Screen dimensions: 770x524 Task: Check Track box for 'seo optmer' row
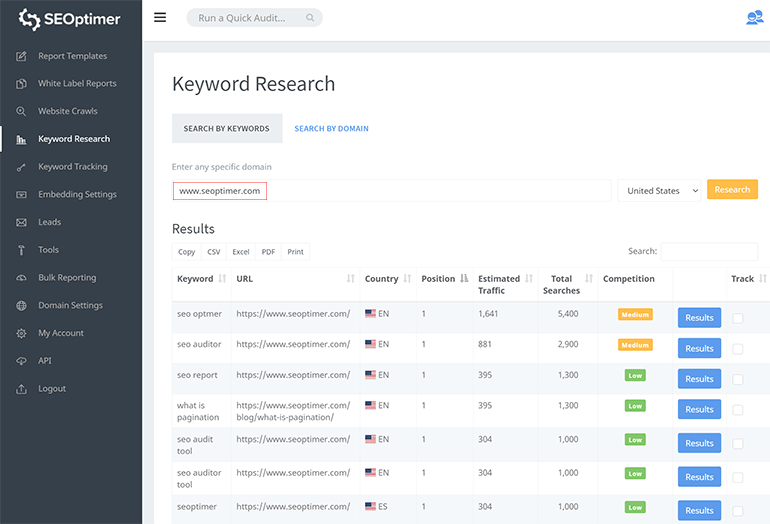point(738,318)
